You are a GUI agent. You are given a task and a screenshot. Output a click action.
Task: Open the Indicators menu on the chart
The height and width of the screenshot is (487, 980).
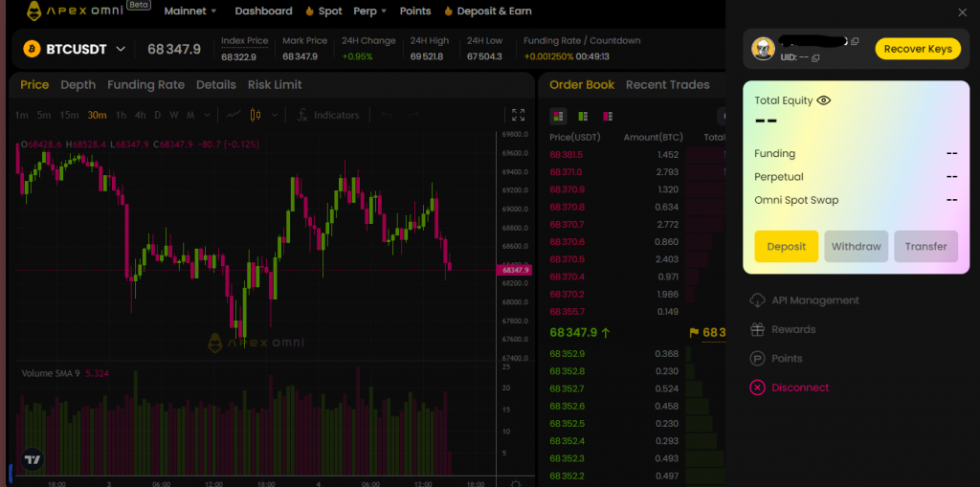[x=327, y=115]
